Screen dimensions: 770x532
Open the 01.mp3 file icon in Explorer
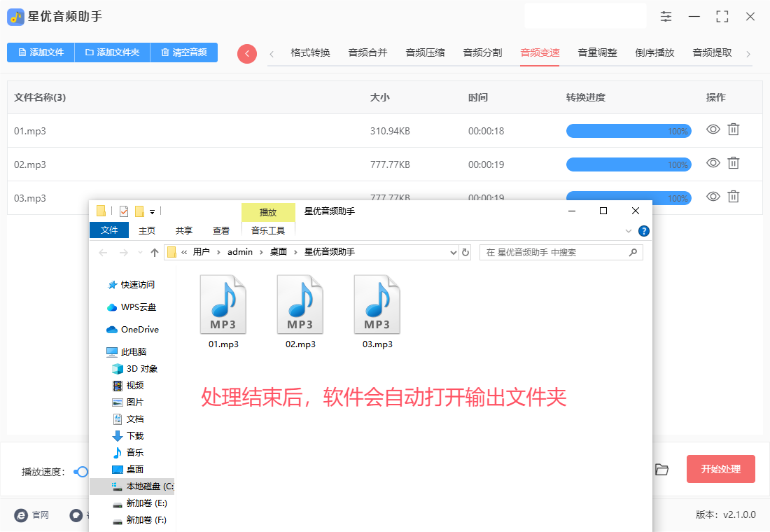click(x=223, y=304)
